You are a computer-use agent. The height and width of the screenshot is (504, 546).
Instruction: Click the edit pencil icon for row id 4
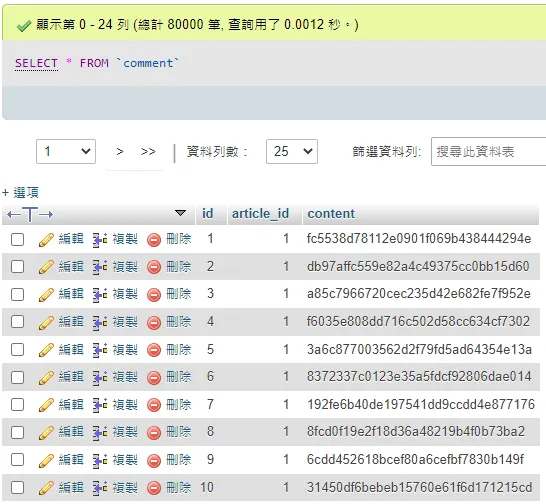[46, 322]
